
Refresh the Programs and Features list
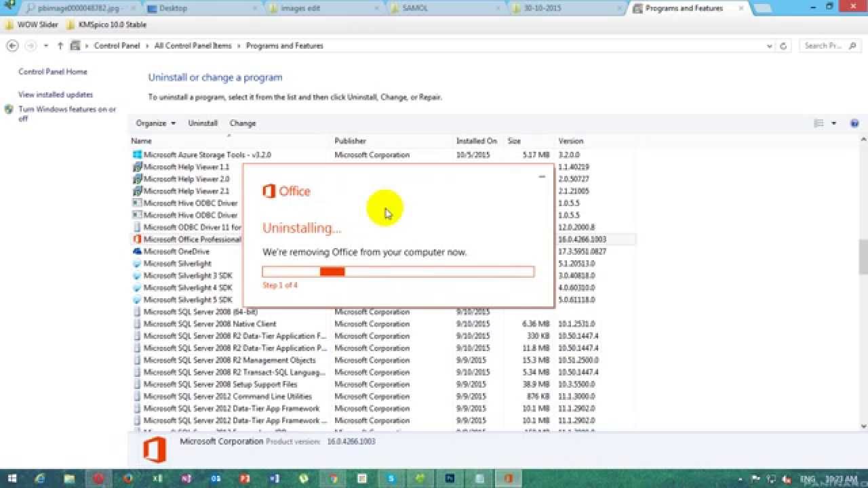(783, 46)
